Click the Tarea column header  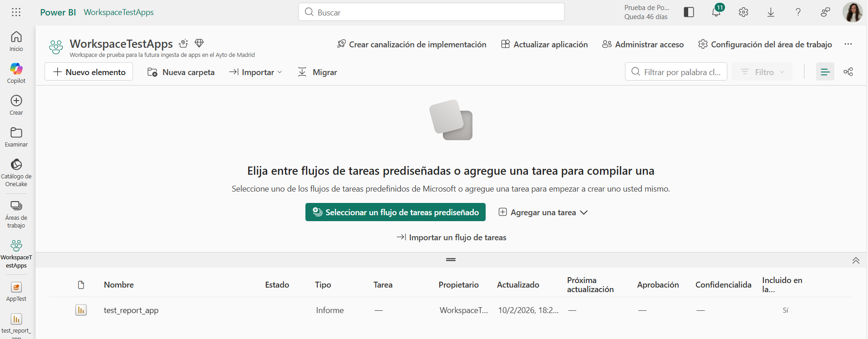point(383,285)
